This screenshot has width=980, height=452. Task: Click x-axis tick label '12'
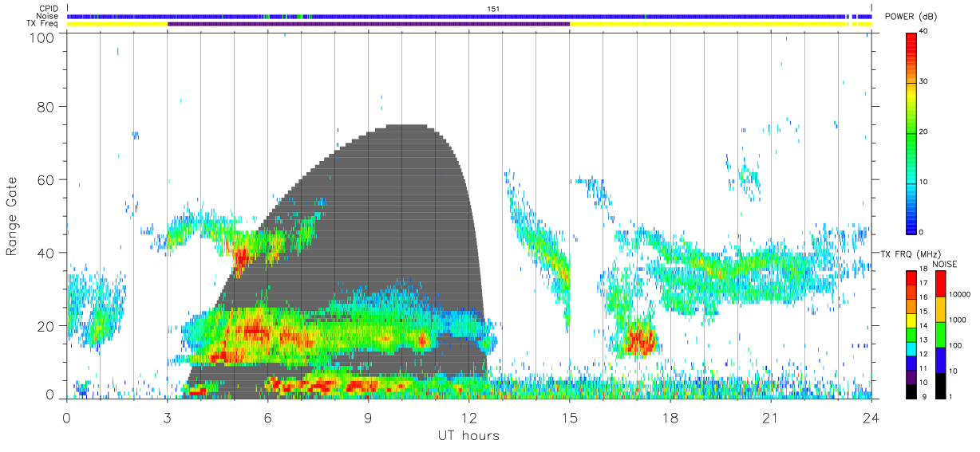tap(468, 417)
